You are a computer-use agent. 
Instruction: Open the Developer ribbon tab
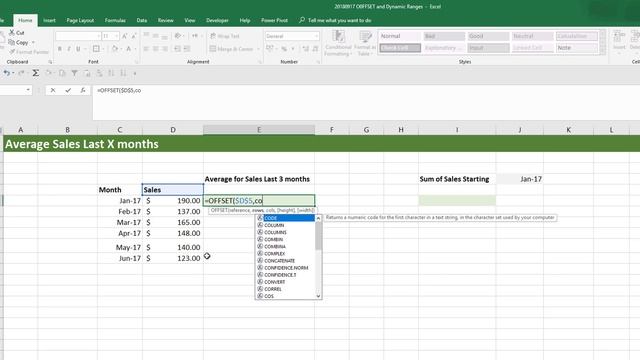[217, 20]
